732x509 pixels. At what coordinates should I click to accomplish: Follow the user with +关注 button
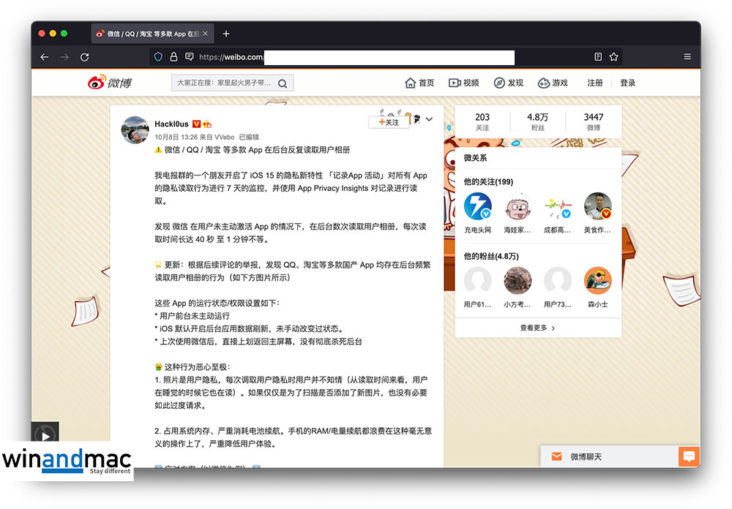tap(388, 122)
